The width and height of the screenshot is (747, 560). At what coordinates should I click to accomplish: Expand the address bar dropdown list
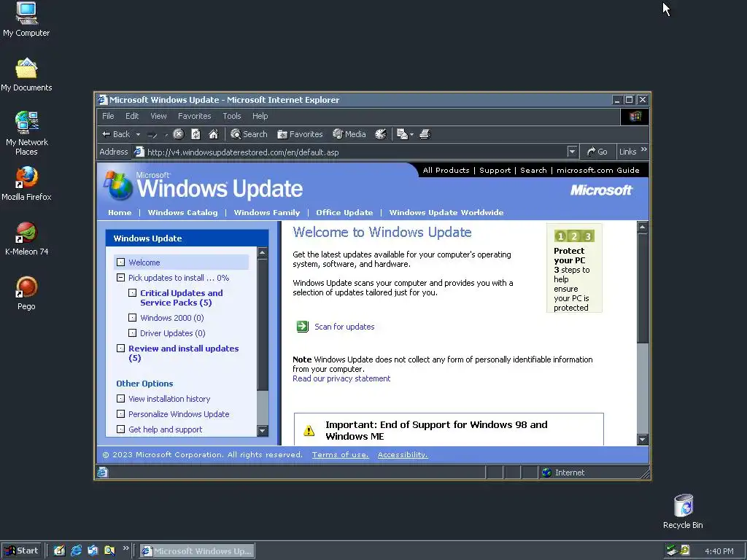(x=572, y=152)
